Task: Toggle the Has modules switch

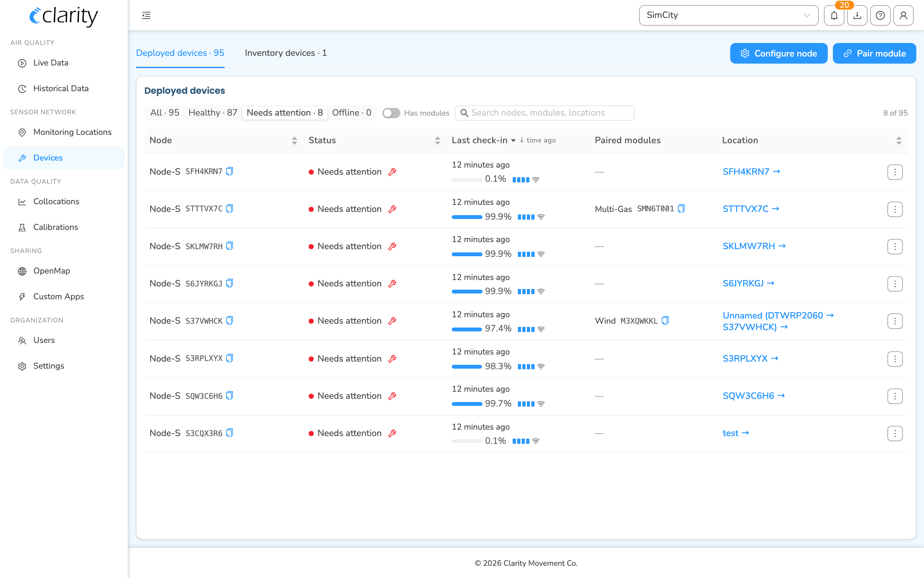Action: [x=391, y=113]
